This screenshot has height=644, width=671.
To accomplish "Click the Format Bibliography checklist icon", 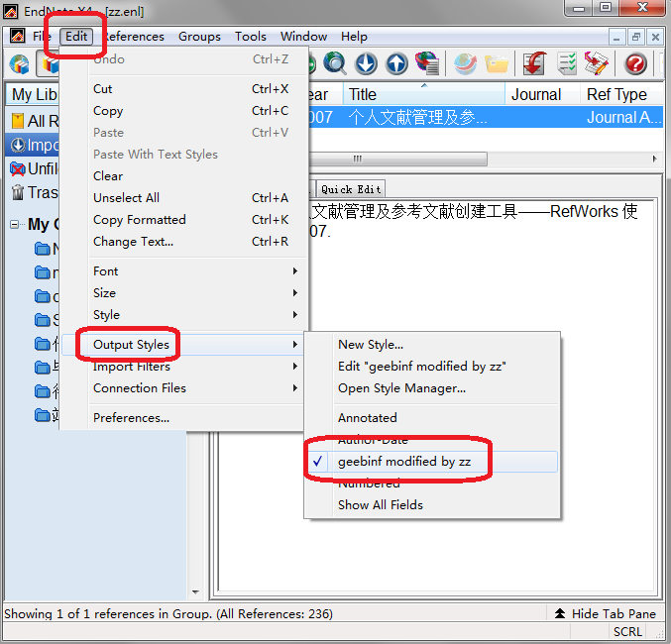I will 567,63.
